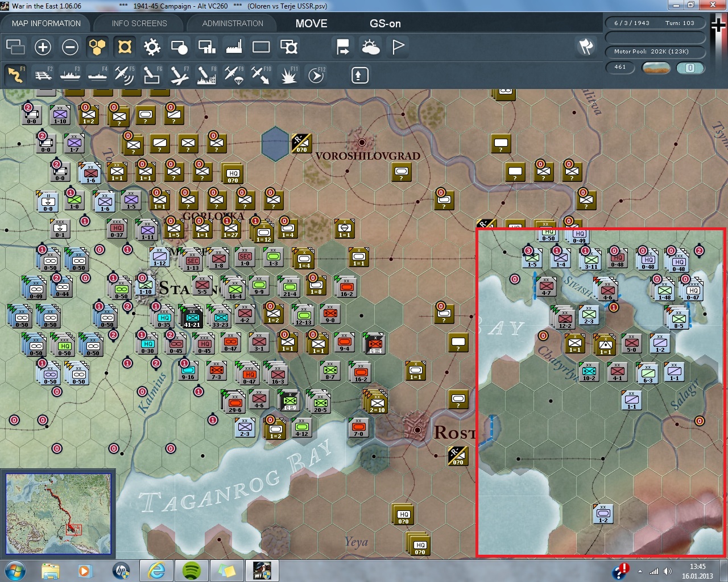Click the upward arrow box icon
Screen dimensions: 728x582
359,75
